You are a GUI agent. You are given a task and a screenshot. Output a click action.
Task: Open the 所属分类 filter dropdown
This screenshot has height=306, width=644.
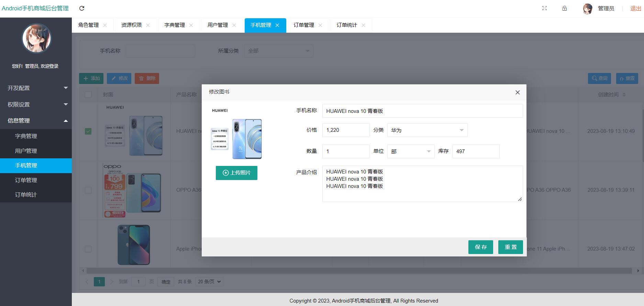[278, 51]
